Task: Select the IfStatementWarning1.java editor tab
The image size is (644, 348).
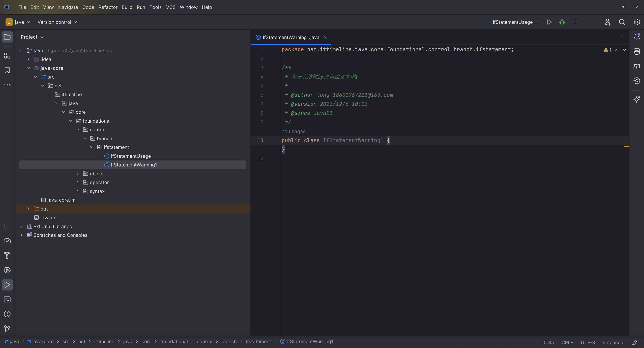Action: tap(291, 37)
